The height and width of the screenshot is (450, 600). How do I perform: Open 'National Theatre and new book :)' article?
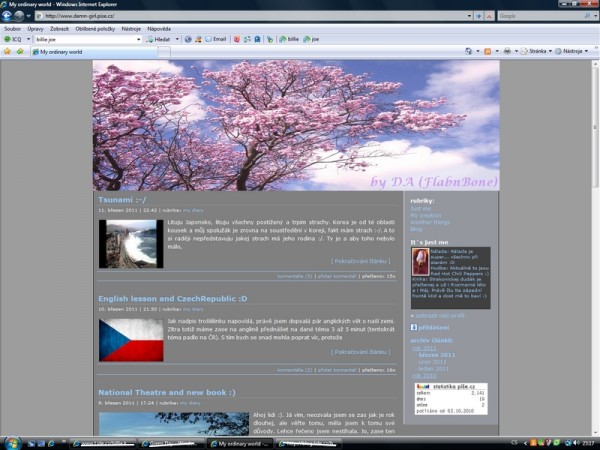(166, 392)
